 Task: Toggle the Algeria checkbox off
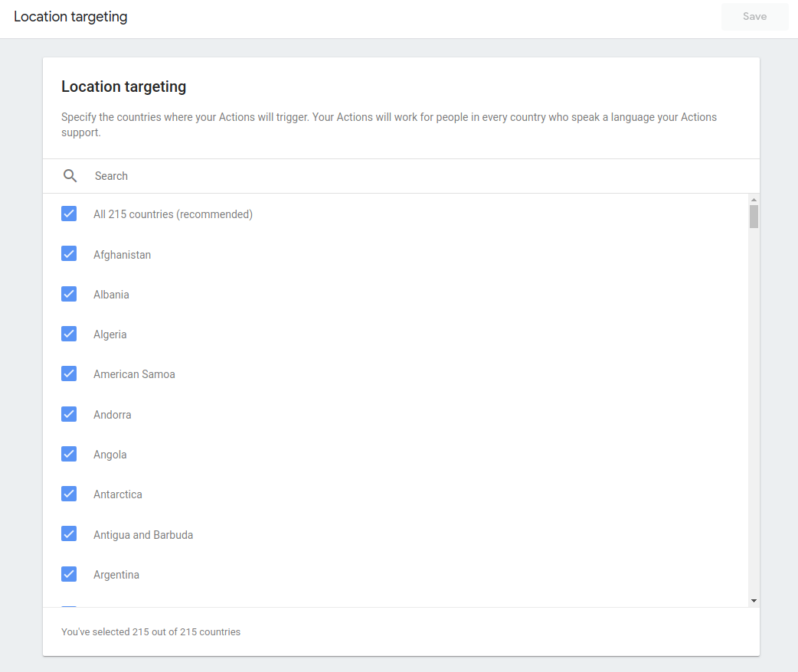pos(69,334)
